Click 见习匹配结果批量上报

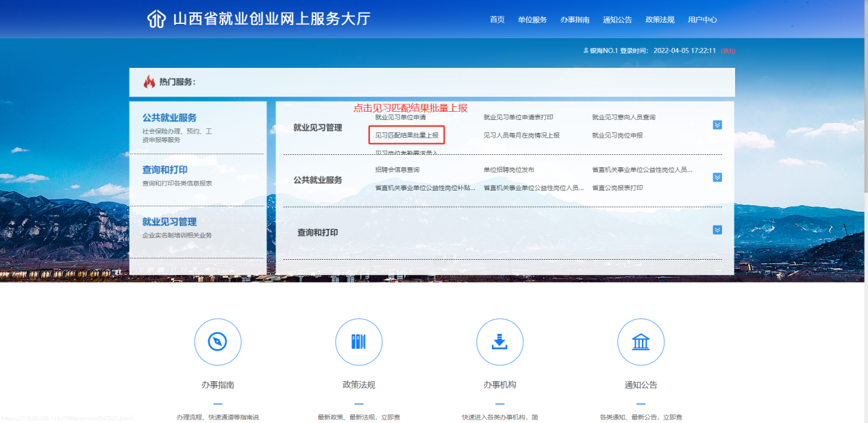tap(407, 135)
